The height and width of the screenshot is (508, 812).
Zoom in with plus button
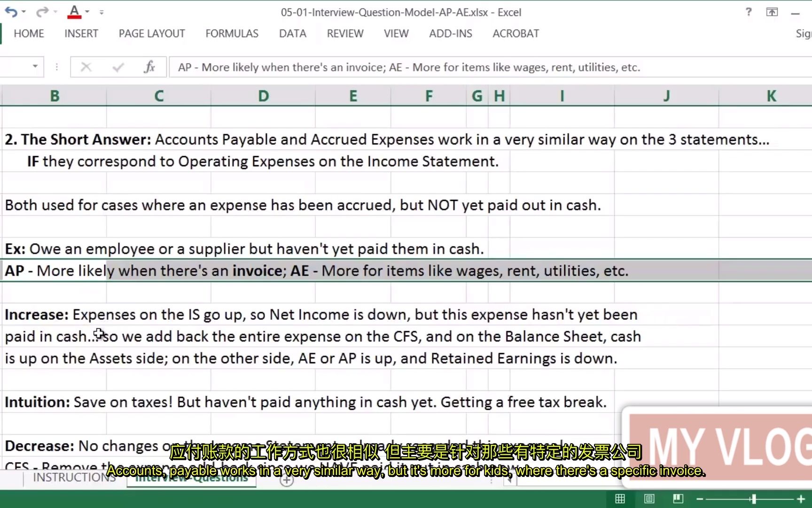[x=801, y=499]
